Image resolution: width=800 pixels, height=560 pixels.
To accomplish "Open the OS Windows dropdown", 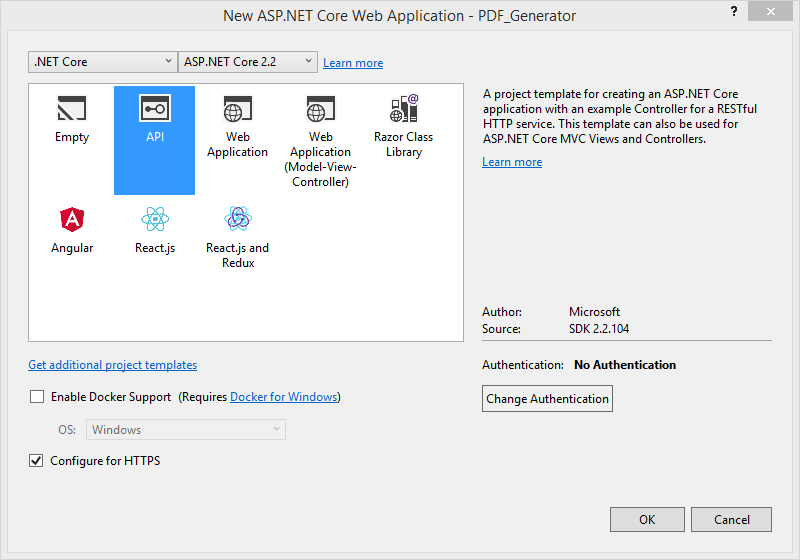I will 186,430.
